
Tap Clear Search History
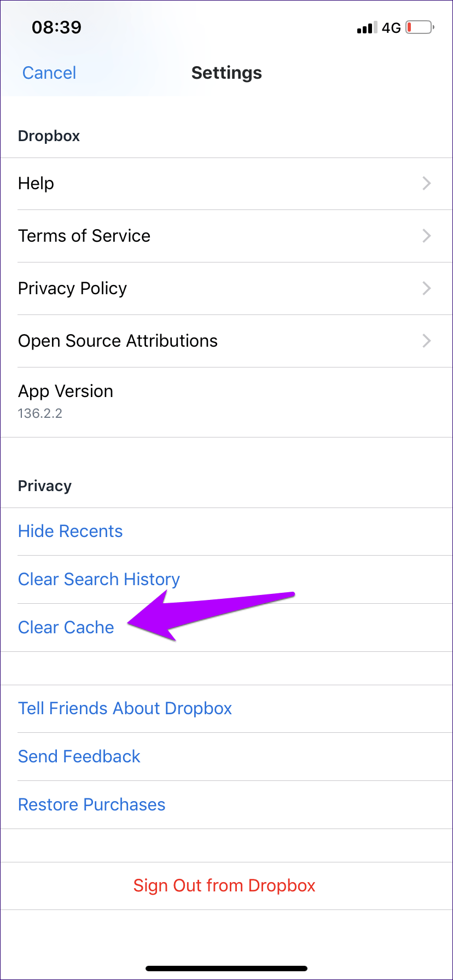[x=98, y=579]
